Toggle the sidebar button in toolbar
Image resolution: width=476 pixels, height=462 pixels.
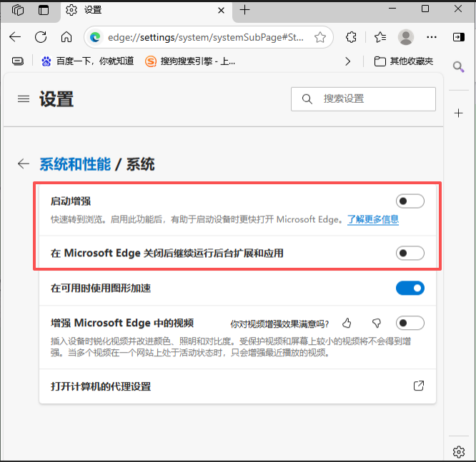(458, 37)
